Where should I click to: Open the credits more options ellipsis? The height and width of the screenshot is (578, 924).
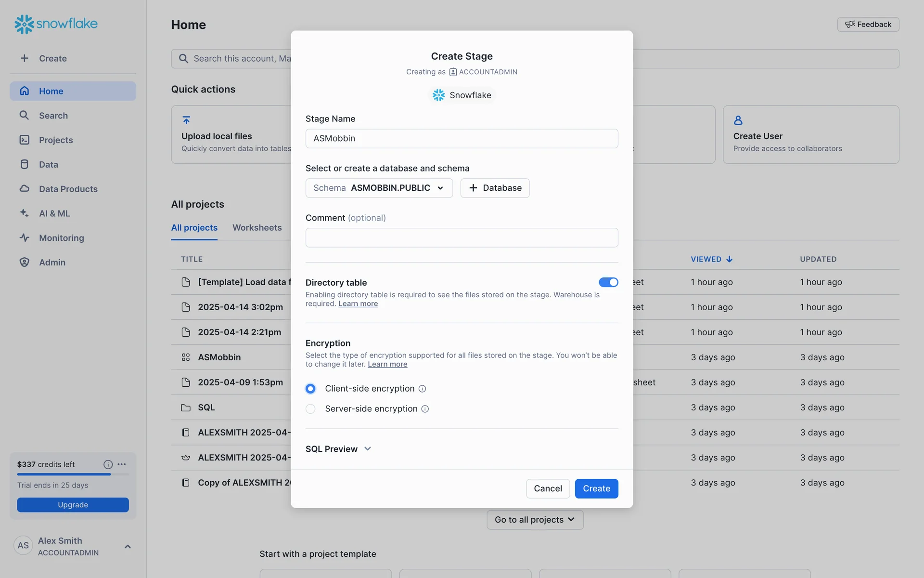(122, 464)
